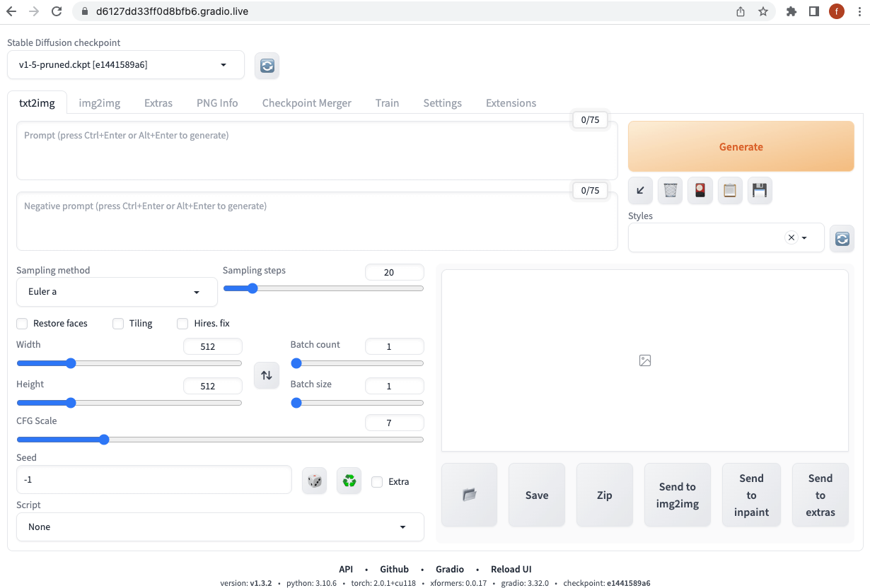Screen dimensions: 870x588
Task: Enable the Restore faces checkbox
Action: 22,324
